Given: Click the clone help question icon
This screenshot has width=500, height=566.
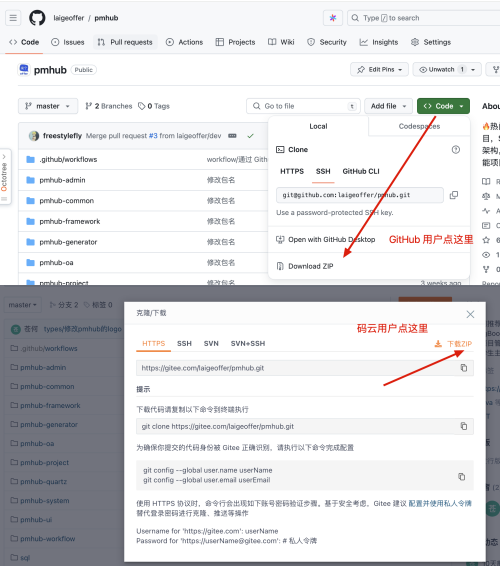Looking at the screenshot, I should (456, 149).
